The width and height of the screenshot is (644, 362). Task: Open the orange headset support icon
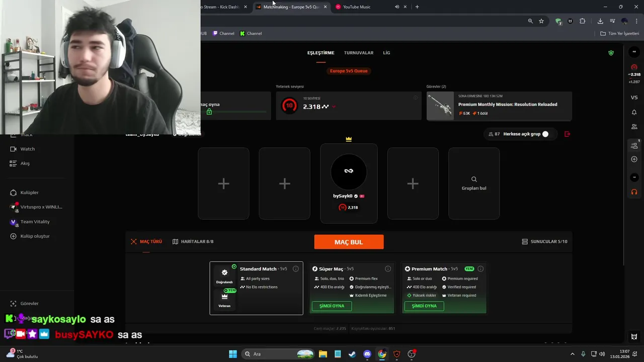pyautogui.click(x=634, y=192)
